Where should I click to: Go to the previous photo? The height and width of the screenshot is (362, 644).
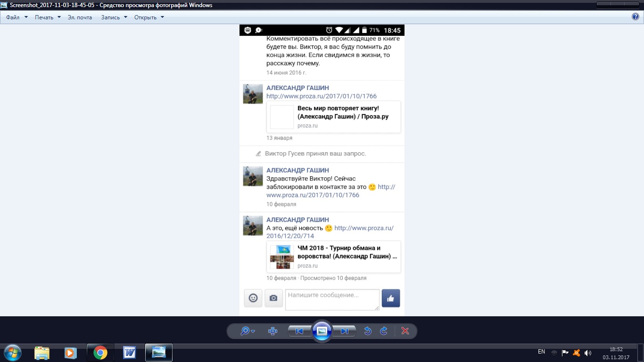(x=299, y=331)
